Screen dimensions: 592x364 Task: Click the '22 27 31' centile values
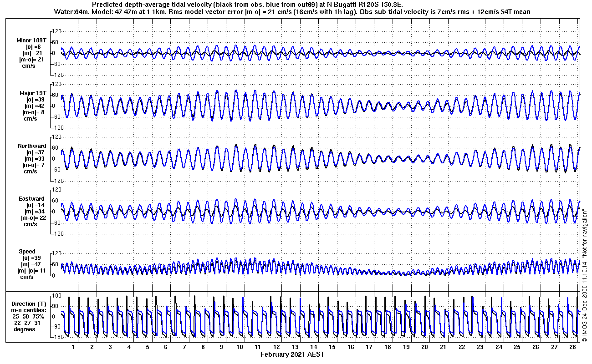click(27, 323)
